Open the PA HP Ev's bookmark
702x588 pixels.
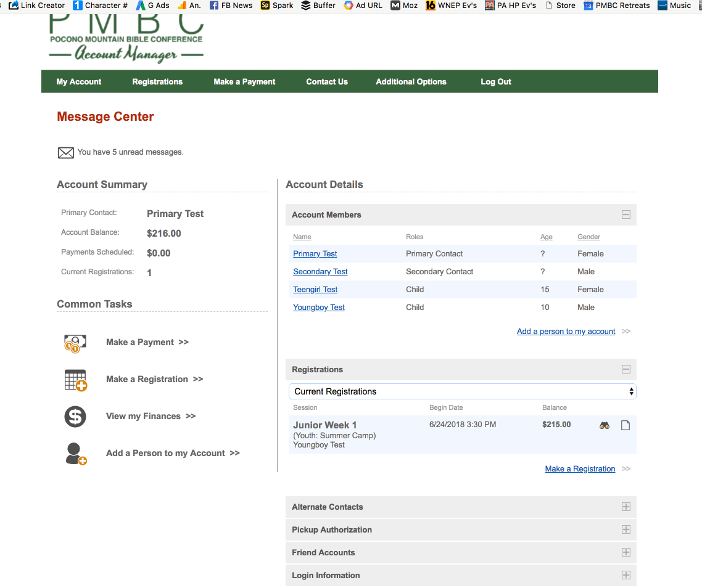tap(510, 6)
